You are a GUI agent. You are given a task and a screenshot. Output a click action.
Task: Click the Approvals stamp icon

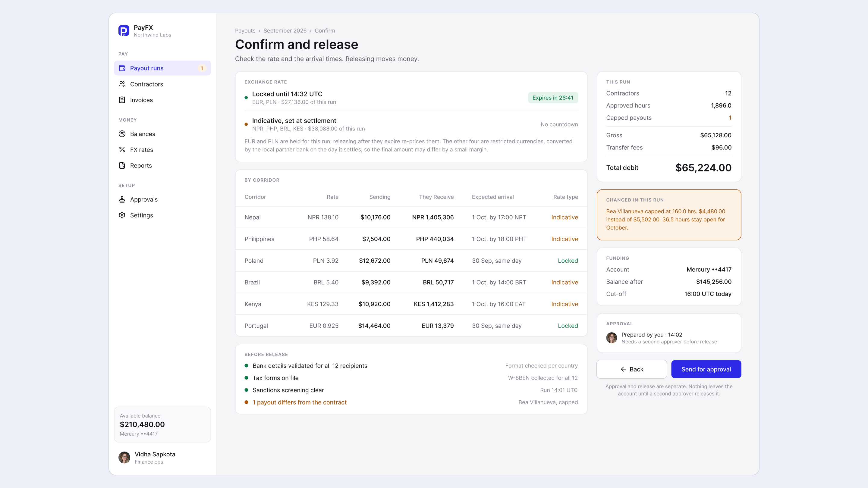(122, 199)
